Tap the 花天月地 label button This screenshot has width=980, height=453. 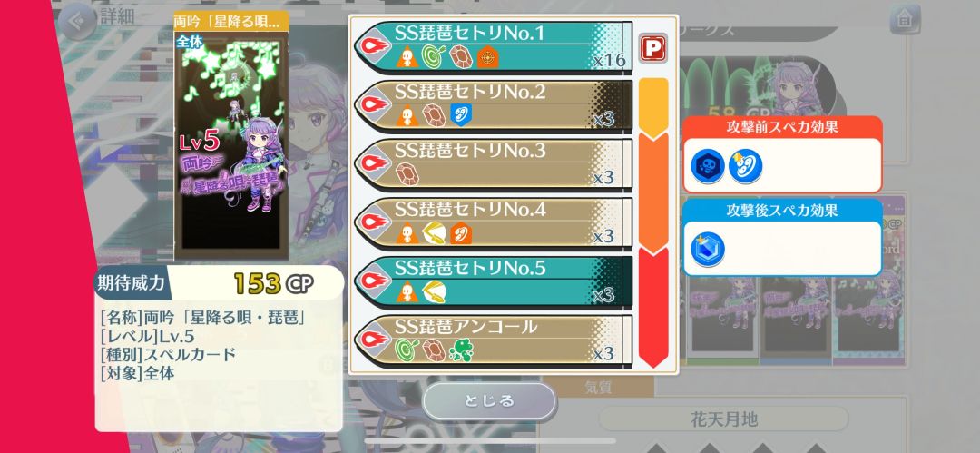click(x=724, y=419)
